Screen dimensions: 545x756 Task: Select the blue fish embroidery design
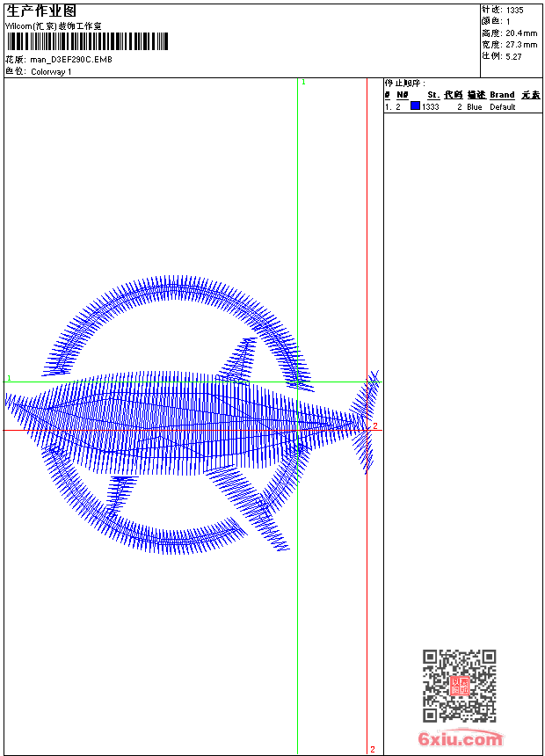tap(192, 415)
